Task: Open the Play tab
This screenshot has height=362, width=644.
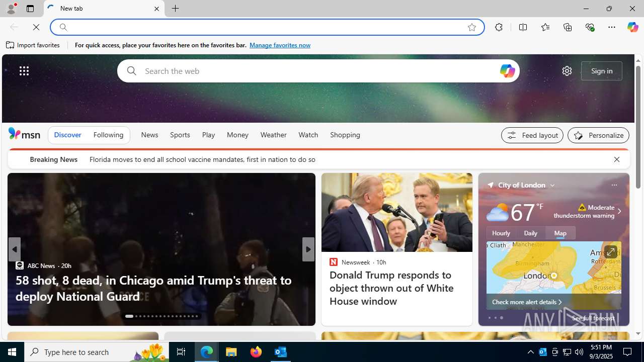Action: point(208,135)
